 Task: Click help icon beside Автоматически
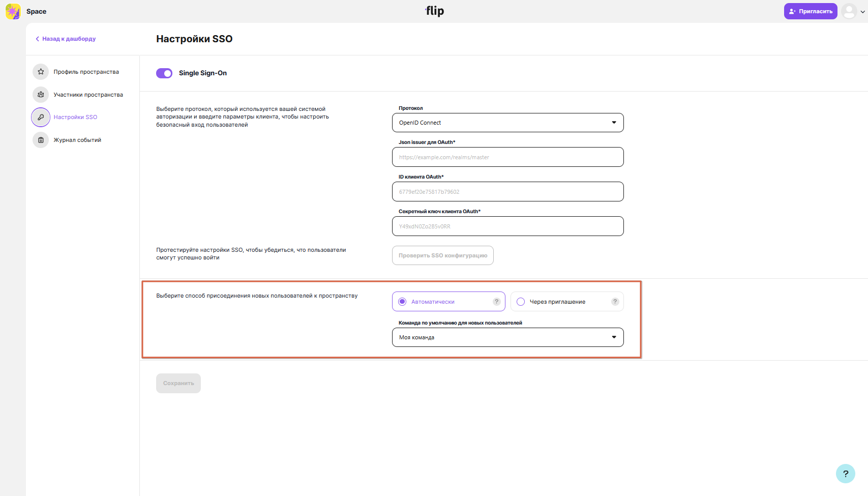[x=497, y=302]
